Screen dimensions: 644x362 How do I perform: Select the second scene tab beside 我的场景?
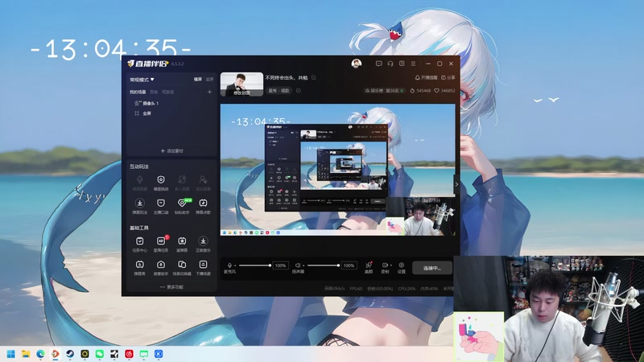154,92
